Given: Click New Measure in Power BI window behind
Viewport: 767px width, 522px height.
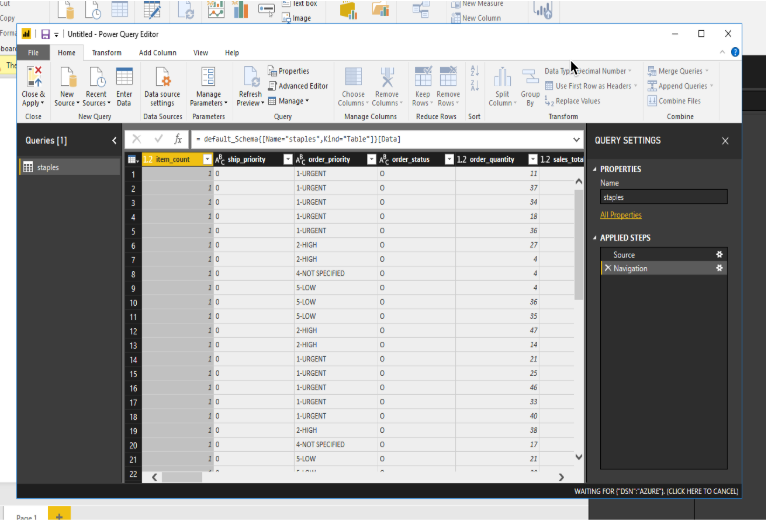Looking at the screenshot, I should coord(477,4).
